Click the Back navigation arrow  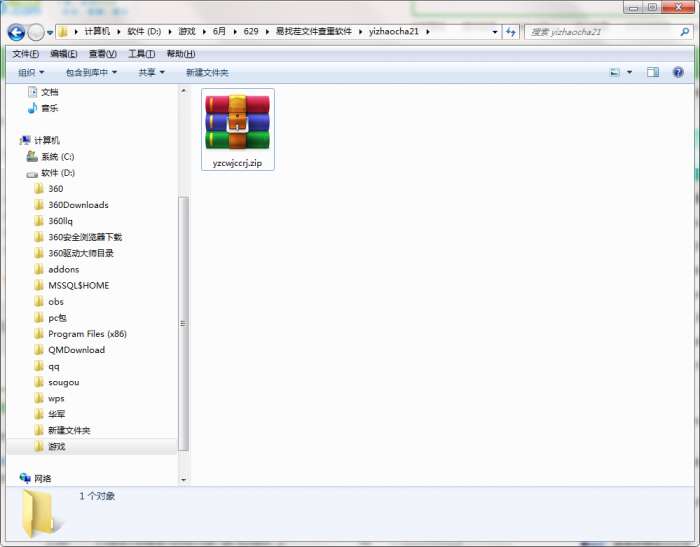(x=16, y=32)
